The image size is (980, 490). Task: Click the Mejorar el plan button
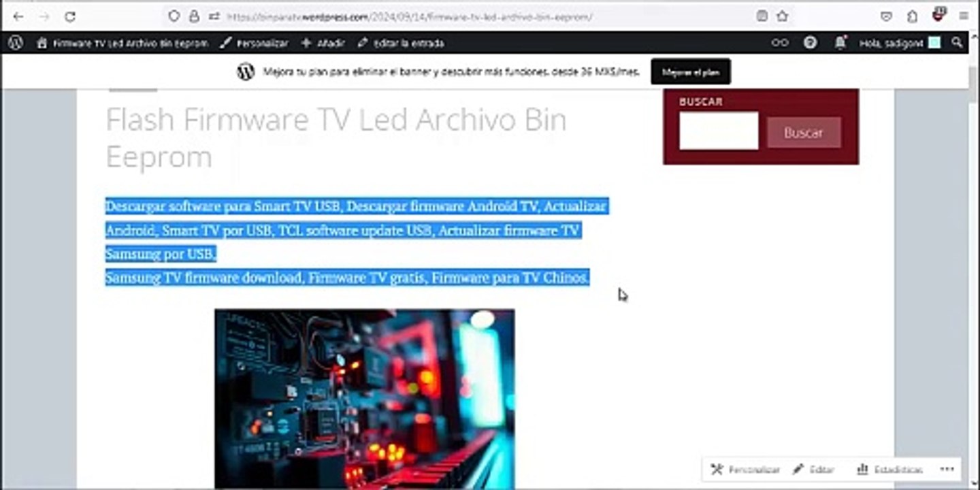(x=691, y=71)
